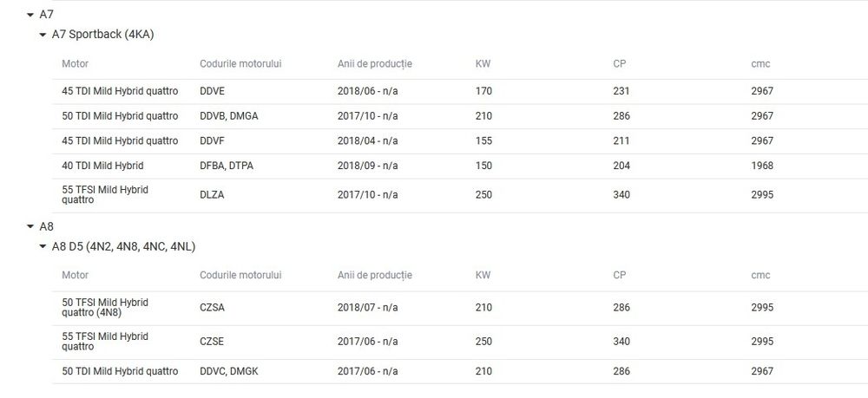Click the CP column header in A8 table
868x398 pixels.
point(620,276)
